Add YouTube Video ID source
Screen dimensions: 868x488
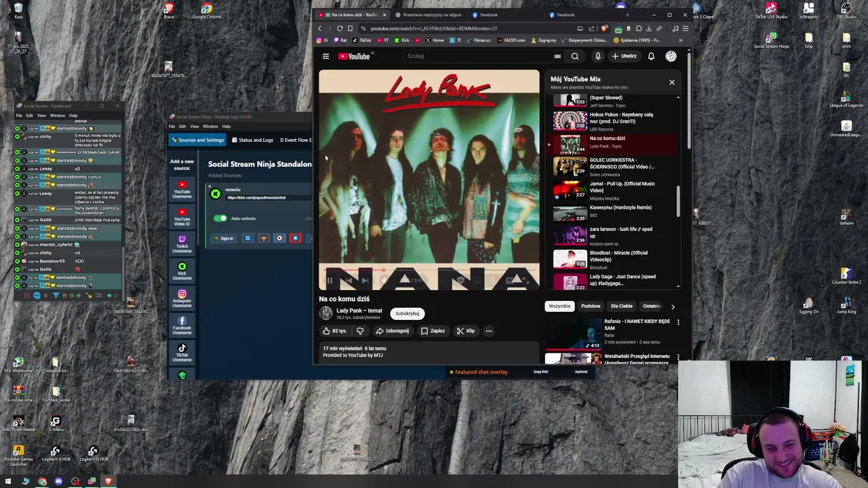[x=182, y=216]
